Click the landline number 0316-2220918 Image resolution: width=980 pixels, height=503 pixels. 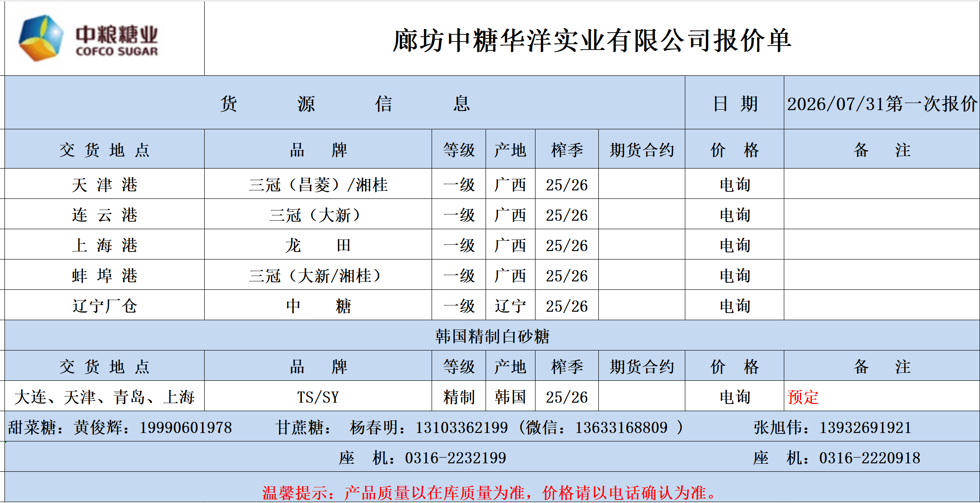pyautogui.click(x=870, y=458)
